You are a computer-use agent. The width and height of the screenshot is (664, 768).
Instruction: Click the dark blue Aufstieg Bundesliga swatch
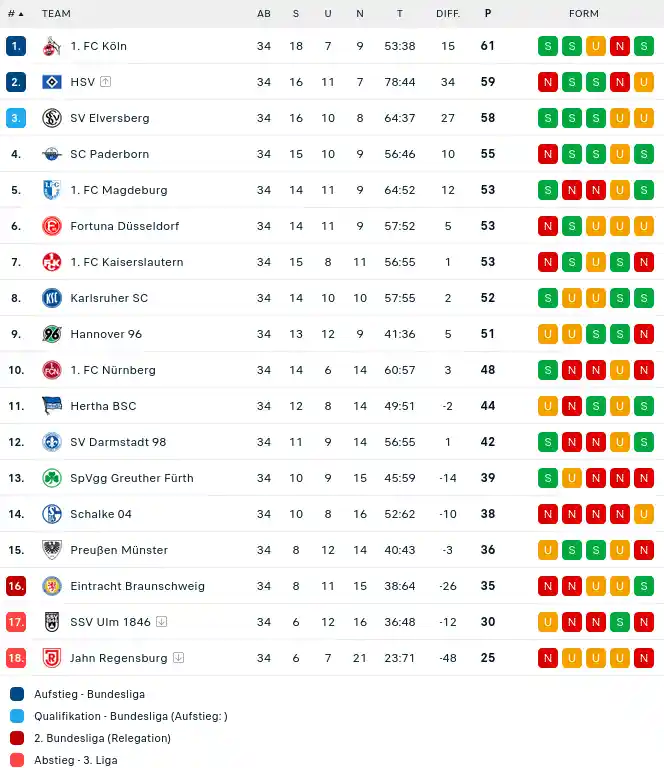(17, 694)
